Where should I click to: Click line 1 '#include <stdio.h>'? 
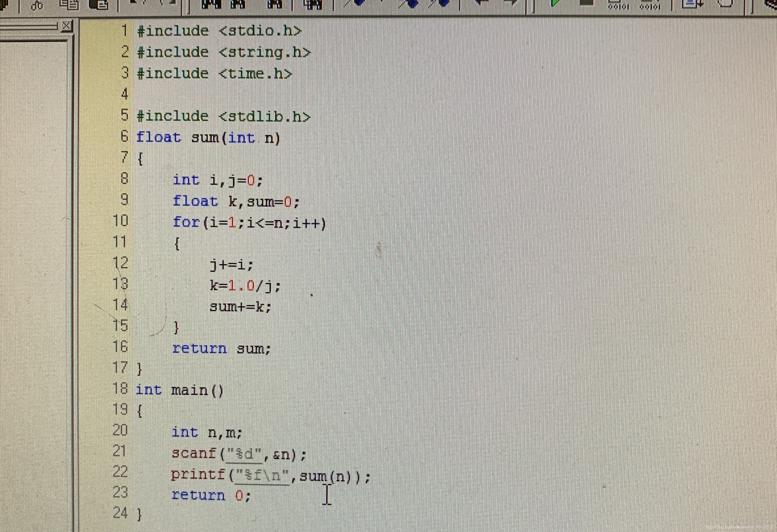point(219,31)
